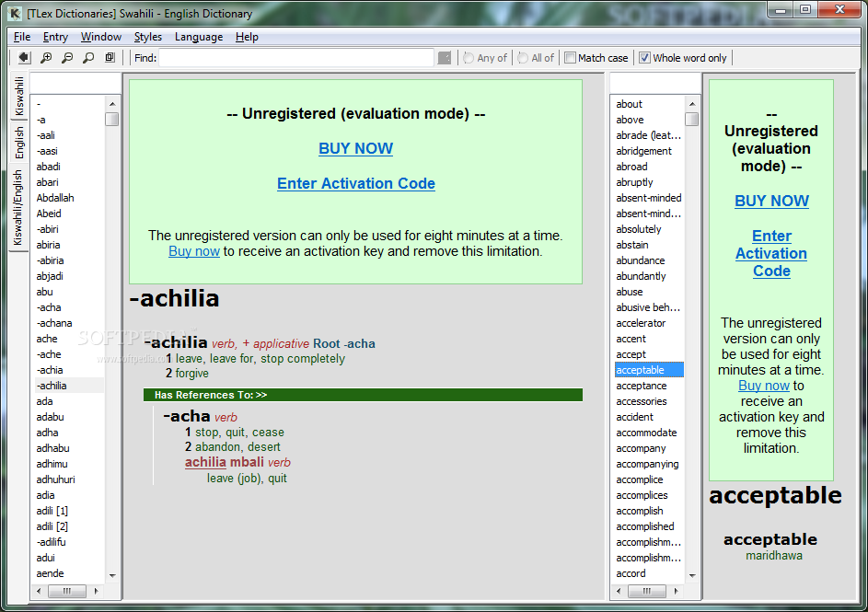Select 'adili [2]' in the Kiswahili list
868x612 pixels.
coord(52,526)
